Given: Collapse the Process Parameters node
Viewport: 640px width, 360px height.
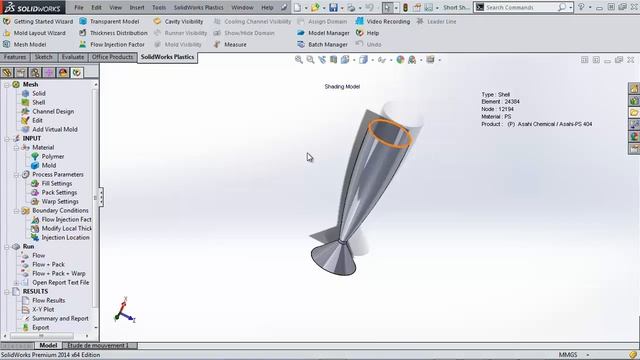Looking at the screenshot, I should coord(16,175).
